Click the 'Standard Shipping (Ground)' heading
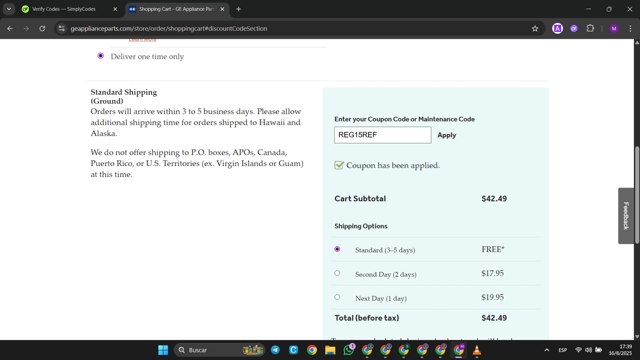The width and height of the screenshot is (640, 360). pyautogui.click(x=124, y=97)
